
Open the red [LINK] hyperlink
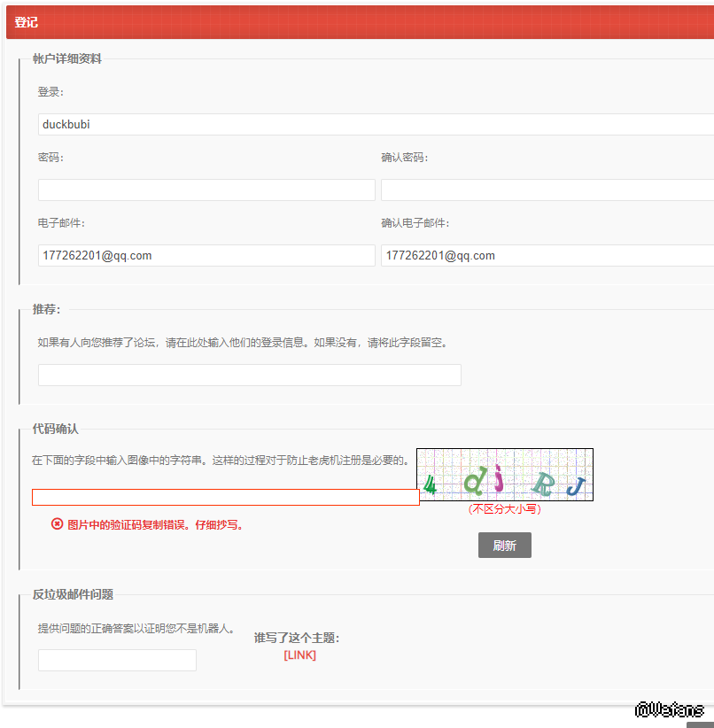pos(299,655)
